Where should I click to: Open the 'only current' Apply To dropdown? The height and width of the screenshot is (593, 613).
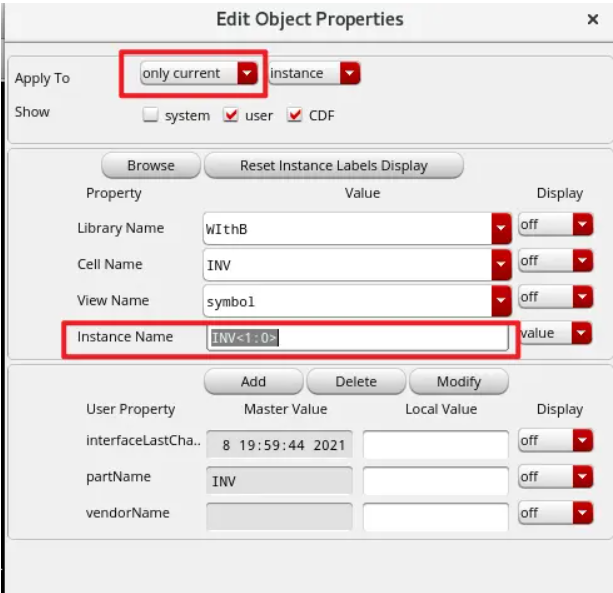pos(199,73)
